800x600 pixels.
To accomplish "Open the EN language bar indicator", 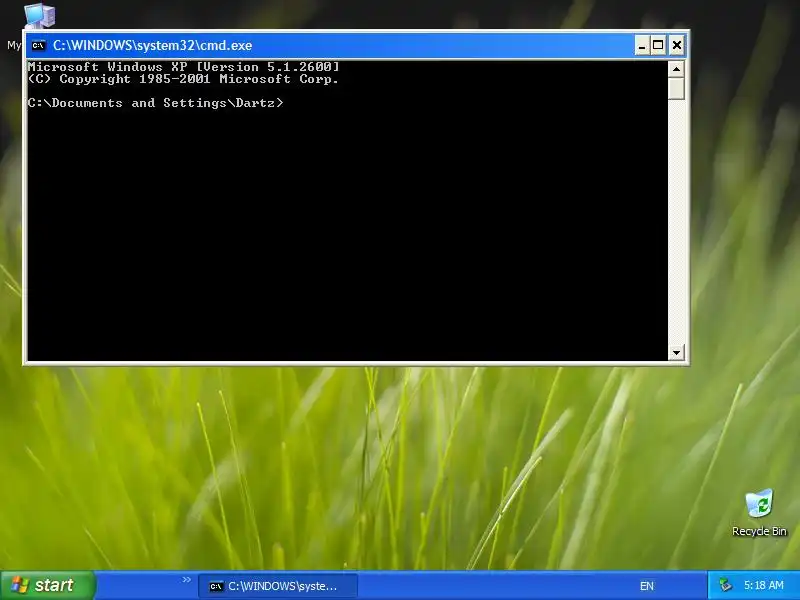I will pyautogui.click(x=646, y=586).
